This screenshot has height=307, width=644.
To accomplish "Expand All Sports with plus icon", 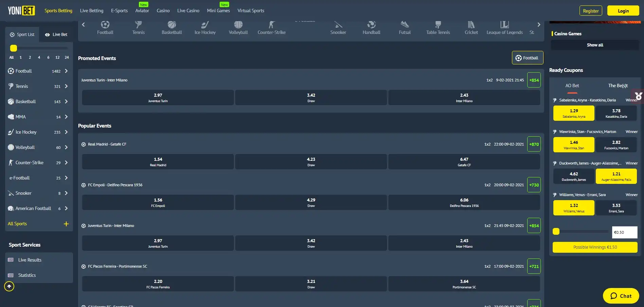I will point(66,224).
